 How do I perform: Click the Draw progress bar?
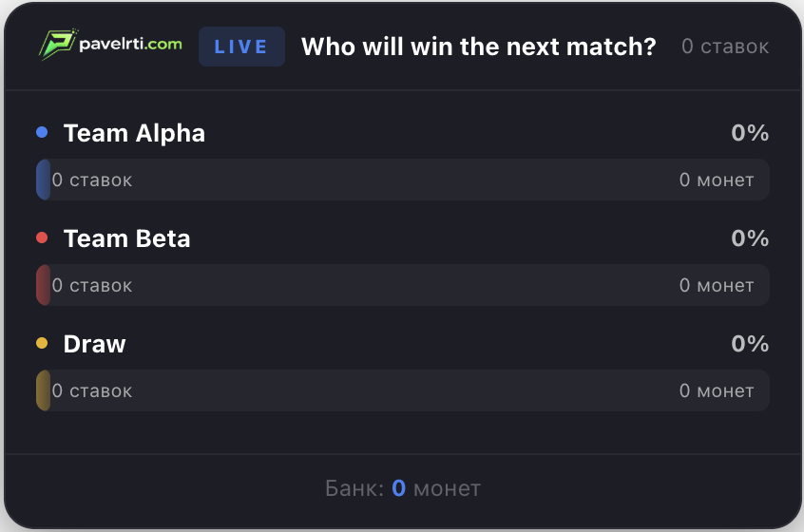[402, 390]
